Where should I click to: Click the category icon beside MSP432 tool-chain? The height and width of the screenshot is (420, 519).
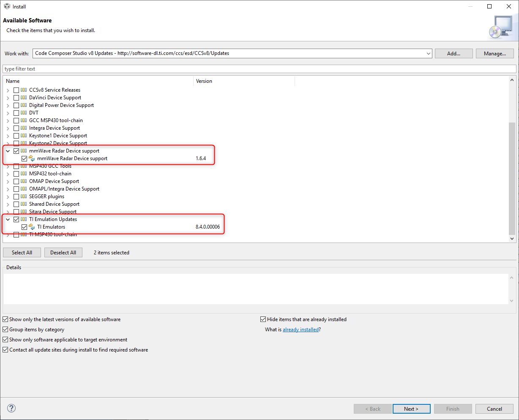[x=24, y=174]
